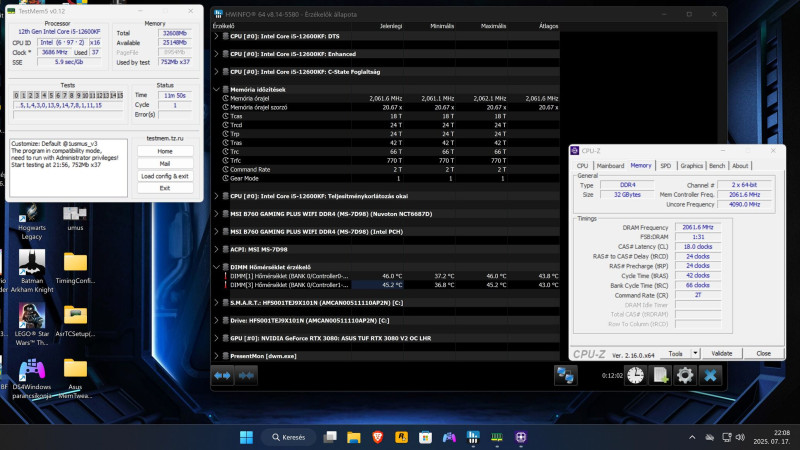Click Maximális column header in HWiNFO

pos(493,26)
